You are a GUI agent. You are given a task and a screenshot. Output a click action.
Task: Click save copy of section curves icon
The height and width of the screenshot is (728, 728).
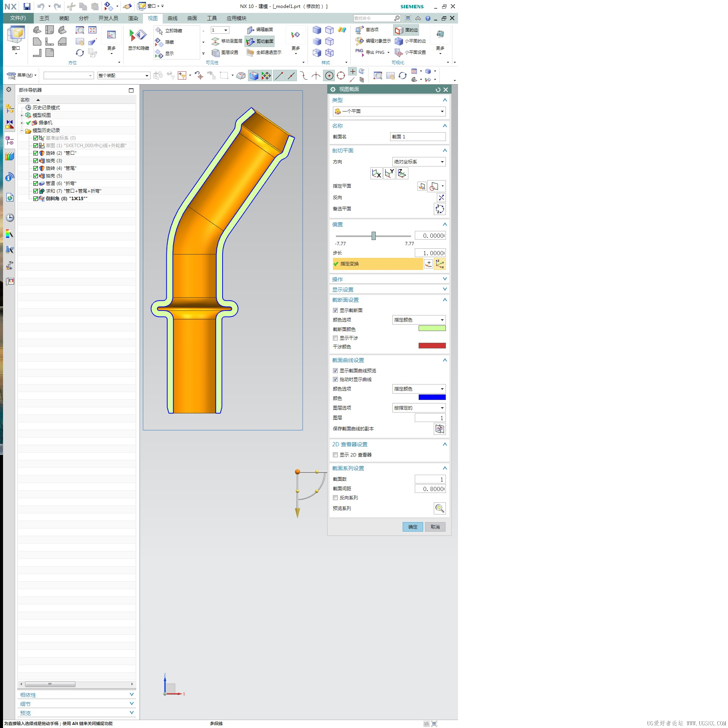coord(439,429)
